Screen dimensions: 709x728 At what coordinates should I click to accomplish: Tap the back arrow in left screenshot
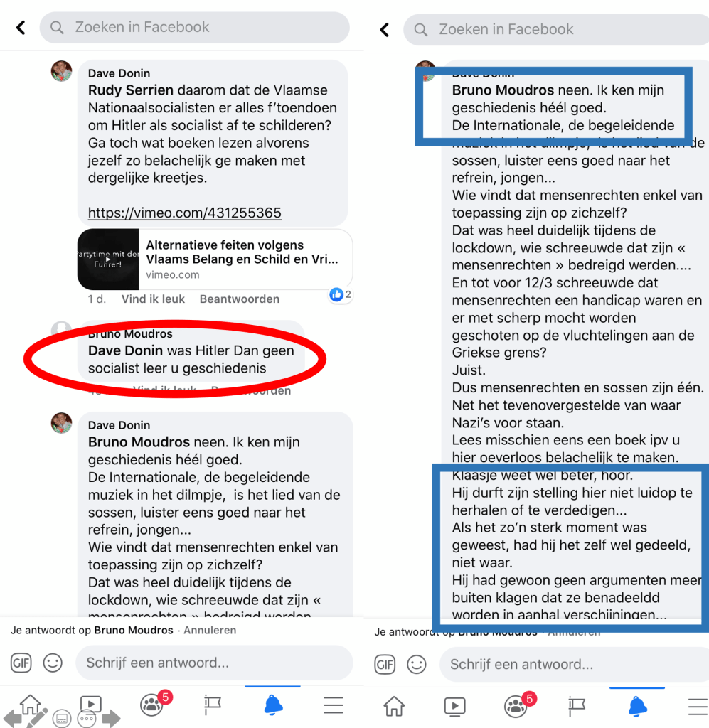click(21, 28)
